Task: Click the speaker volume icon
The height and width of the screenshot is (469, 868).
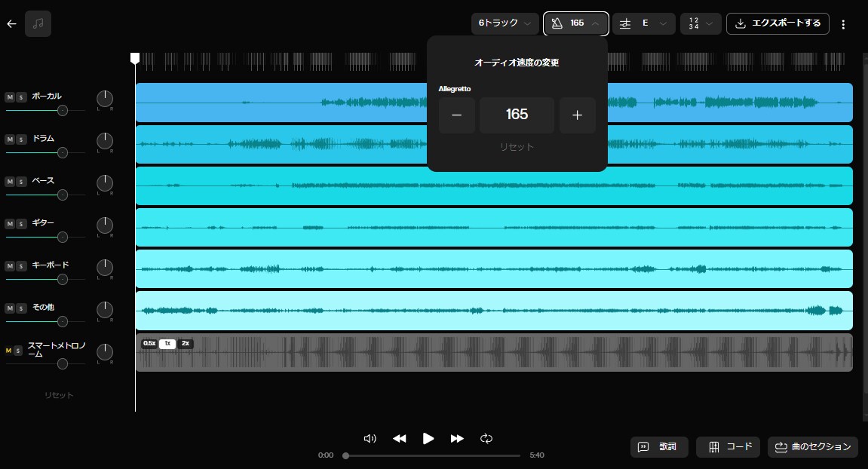Action: click(370, 439)
